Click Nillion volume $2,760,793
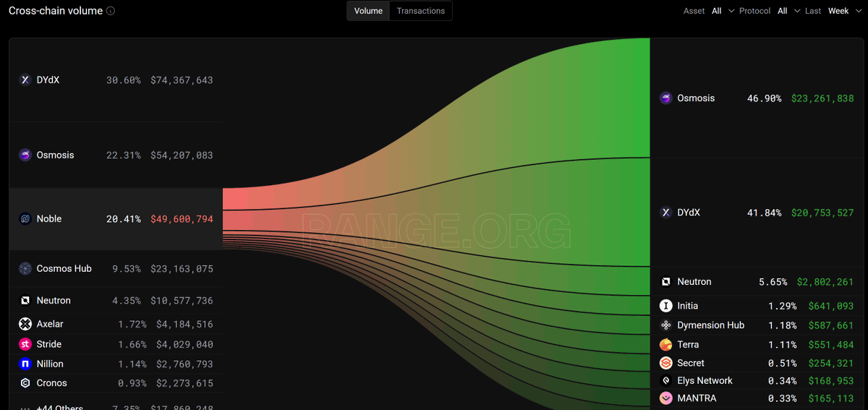Screen dimensions: 868x410 tap(184, 364)
